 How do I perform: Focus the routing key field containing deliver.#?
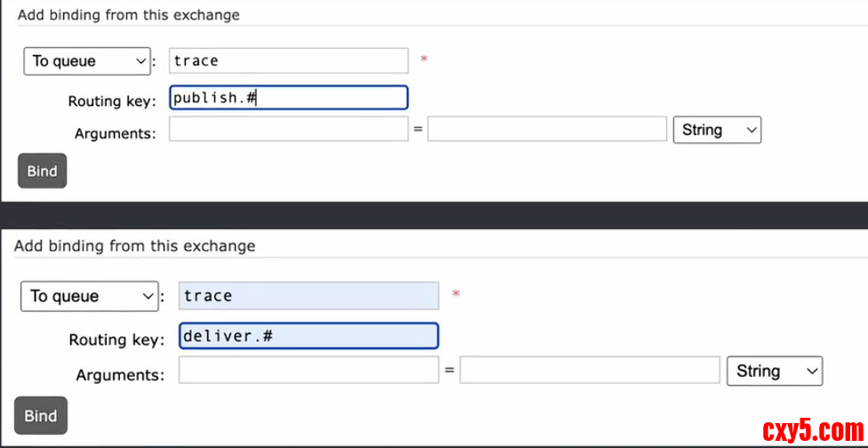click(308, 336)
